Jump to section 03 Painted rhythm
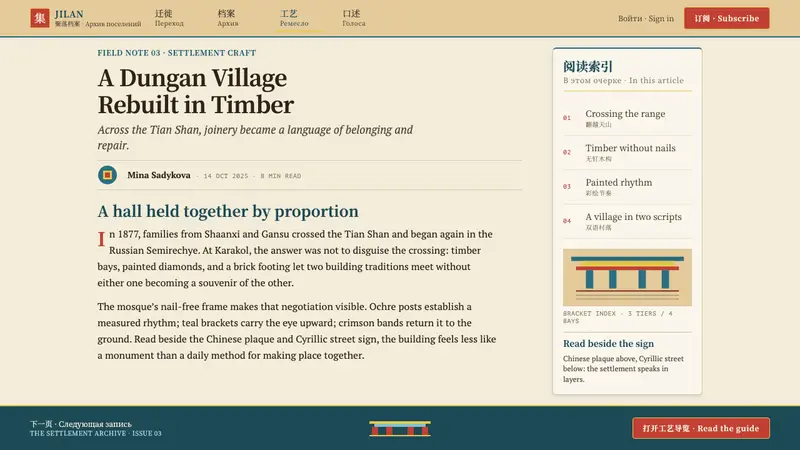The image size is (800, 450). click(x=627, y=187)
